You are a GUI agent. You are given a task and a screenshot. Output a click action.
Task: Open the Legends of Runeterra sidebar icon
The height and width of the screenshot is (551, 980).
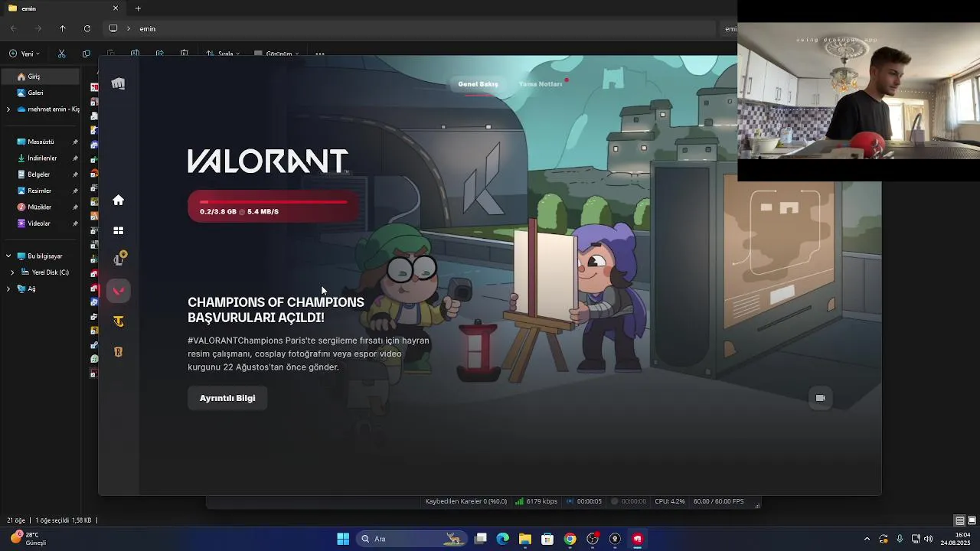119,352
